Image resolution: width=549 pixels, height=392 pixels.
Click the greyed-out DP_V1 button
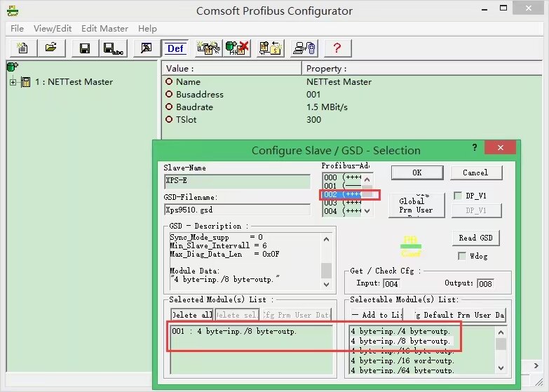point(476,210)
